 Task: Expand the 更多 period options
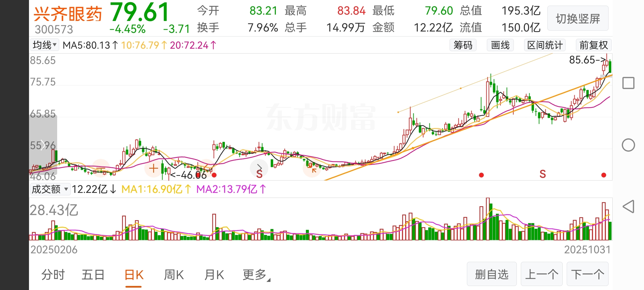coord(256,275)
